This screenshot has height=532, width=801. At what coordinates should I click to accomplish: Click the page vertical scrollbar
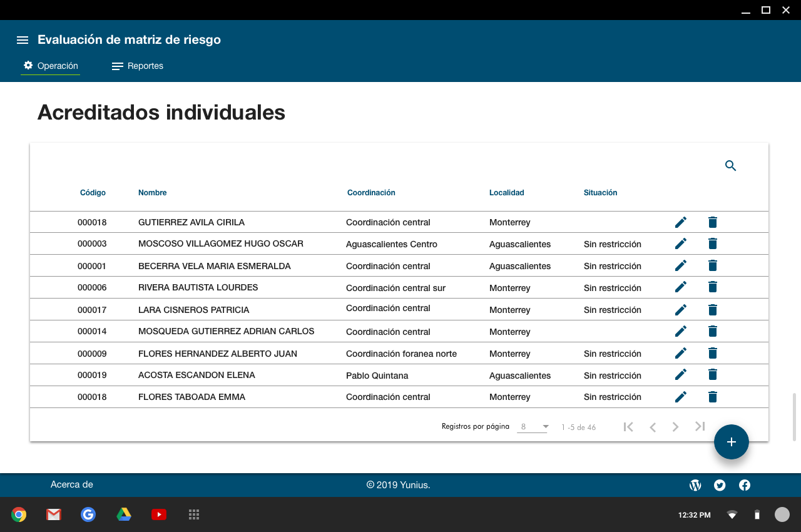[795, 417]
